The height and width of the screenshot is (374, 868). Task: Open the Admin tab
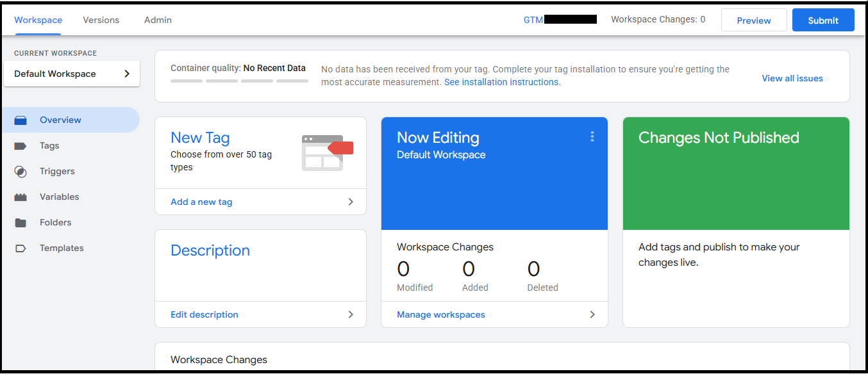click(x=158, y=20)
